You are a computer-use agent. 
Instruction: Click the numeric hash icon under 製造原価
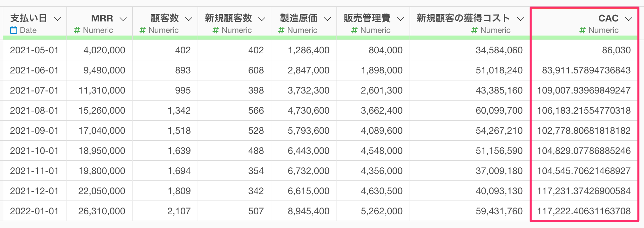[x=281, y=31]
